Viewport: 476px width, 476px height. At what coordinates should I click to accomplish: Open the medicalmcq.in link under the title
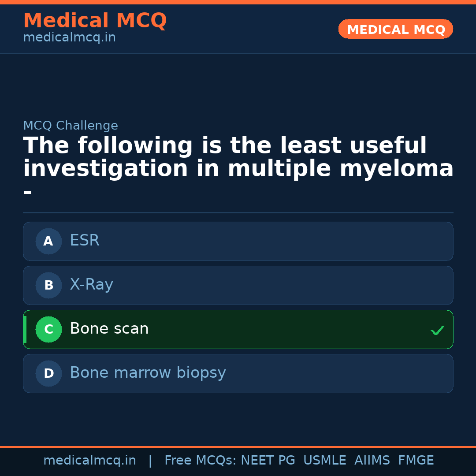point(69,38)
